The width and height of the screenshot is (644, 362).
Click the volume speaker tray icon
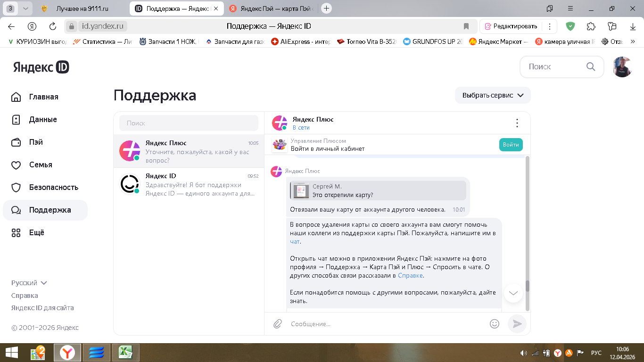point(523,353)
